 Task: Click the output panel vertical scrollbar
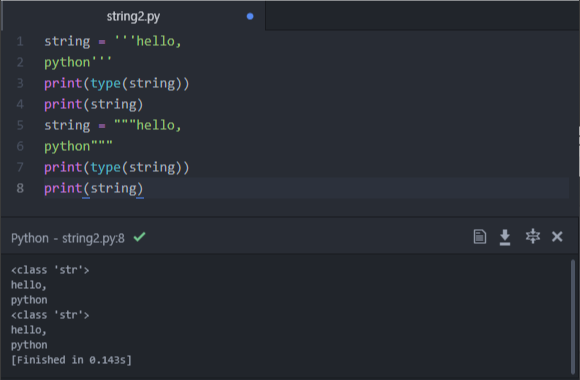tap(573, 317)
